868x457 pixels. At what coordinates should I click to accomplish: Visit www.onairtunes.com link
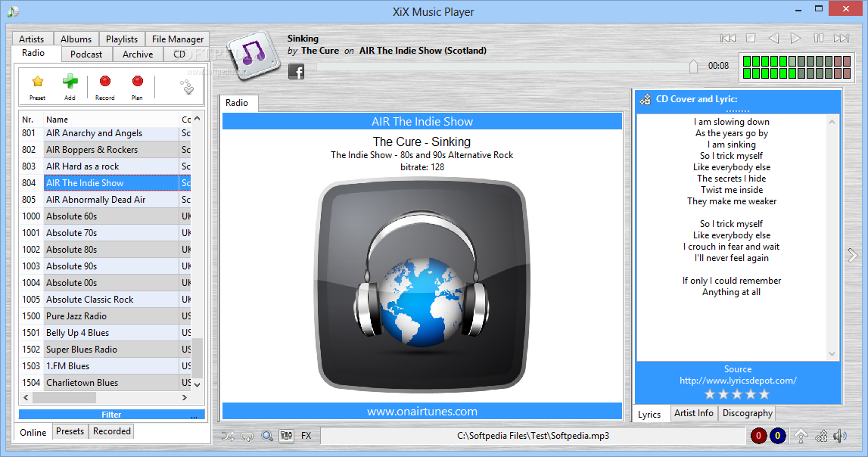click(422, 412)
